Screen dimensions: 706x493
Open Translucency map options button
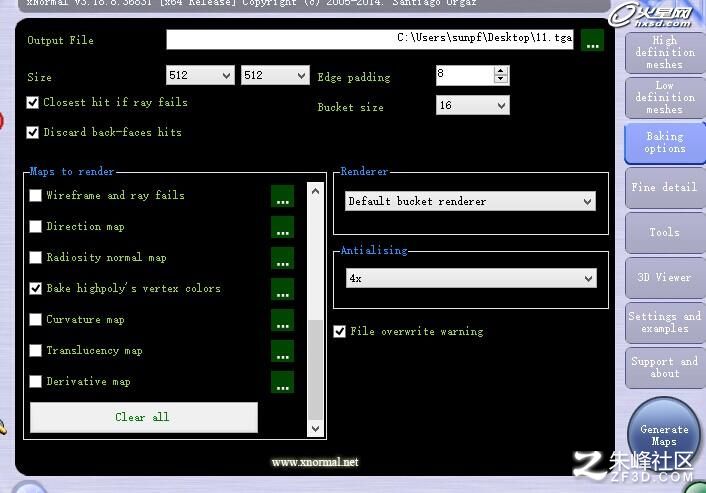point(282,351)
